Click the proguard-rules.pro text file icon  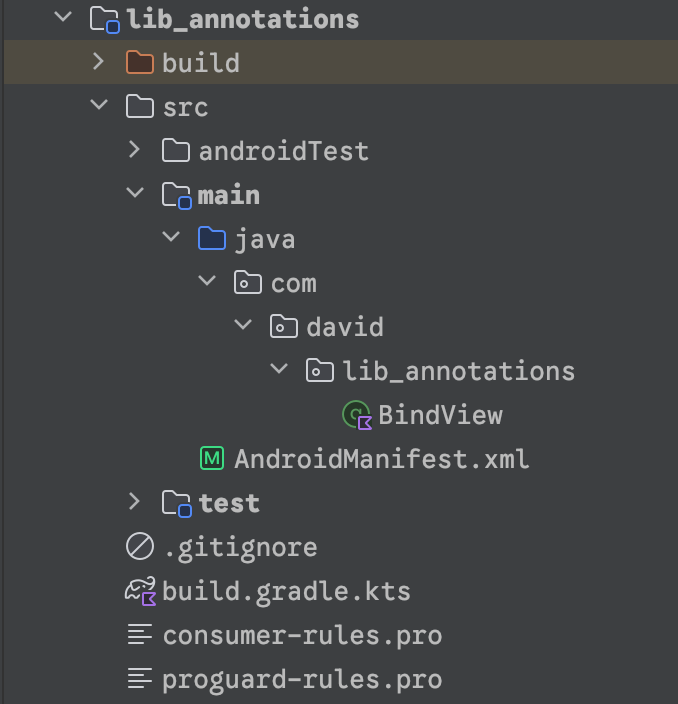(x=140, y=679)
